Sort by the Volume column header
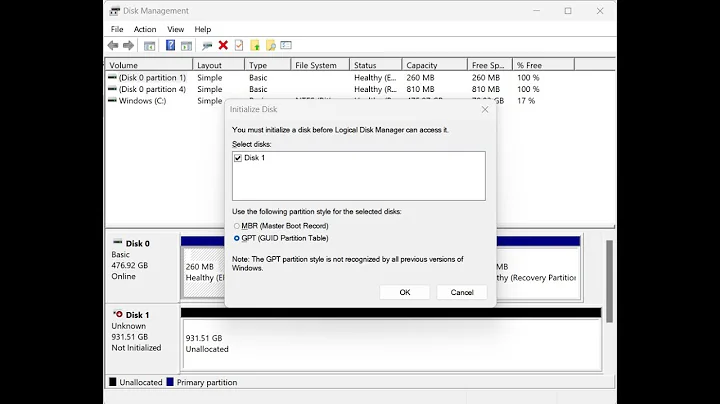Viewport: 720px width, 404px height. (x=149, y=65)
